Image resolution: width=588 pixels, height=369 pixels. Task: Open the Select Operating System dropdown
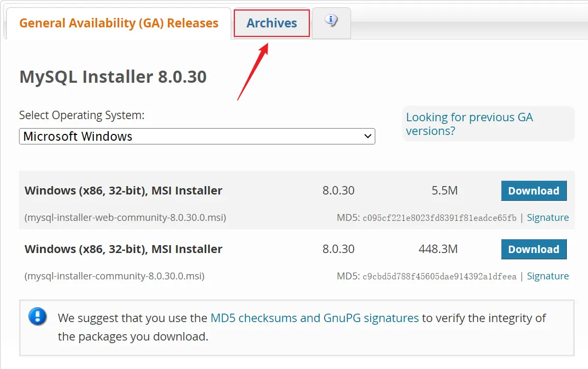click(x=196, y=136)
